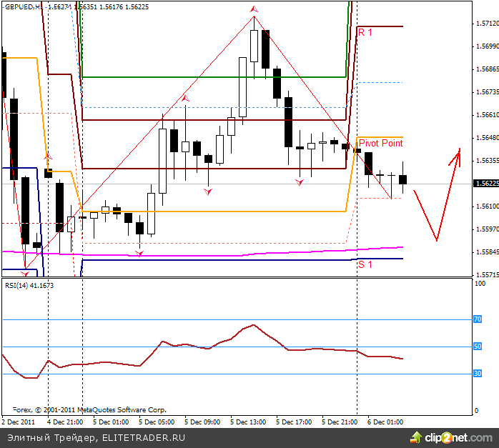Click the red forecast arrowhead pointing upward
This screenshot has height=448, width=499.
pyautogui.click(x=457, y=154)
